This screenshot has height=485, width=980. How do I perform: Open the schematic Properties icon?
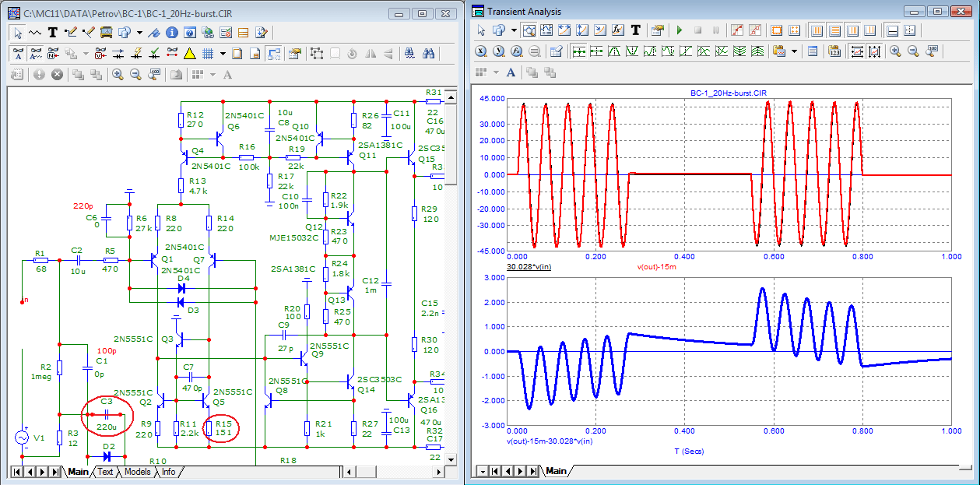coord(294,54)
